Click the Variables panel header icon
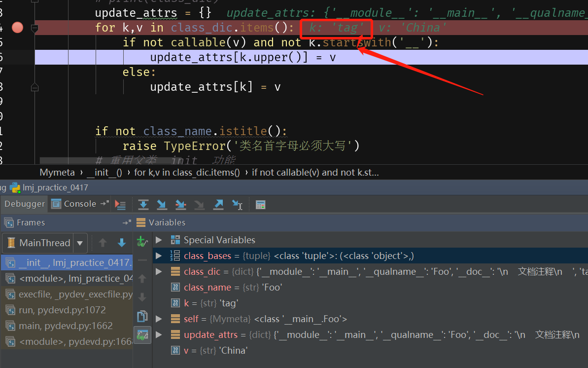Screen dimensions: 588x368 click(141, 222)
